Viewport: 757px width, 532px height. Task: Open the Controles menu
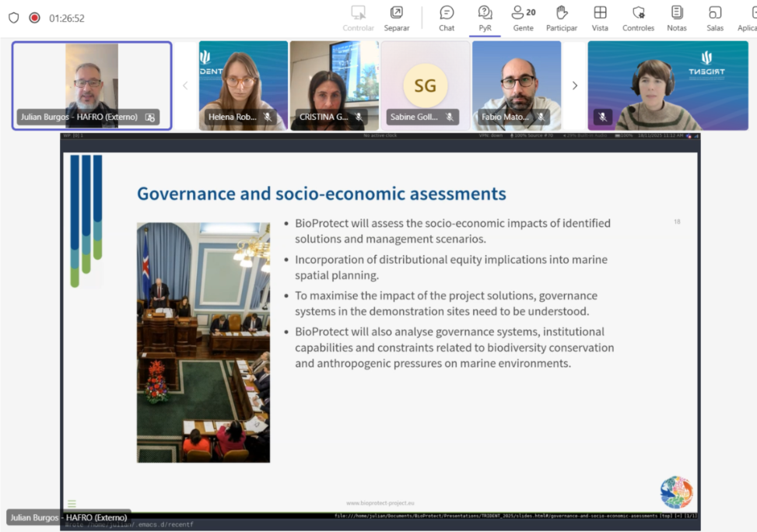click(638, 18)
